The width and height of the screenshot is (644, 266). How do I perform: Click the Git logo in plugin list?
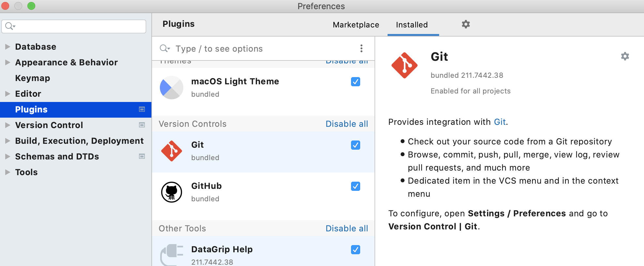tap(172, 151)
